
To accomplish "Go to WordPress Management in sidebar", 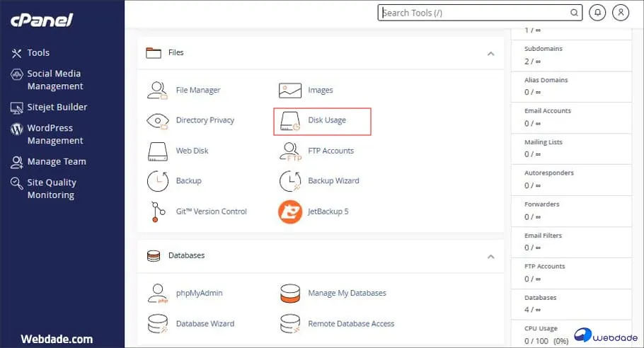I will click(x=55, y=134).
